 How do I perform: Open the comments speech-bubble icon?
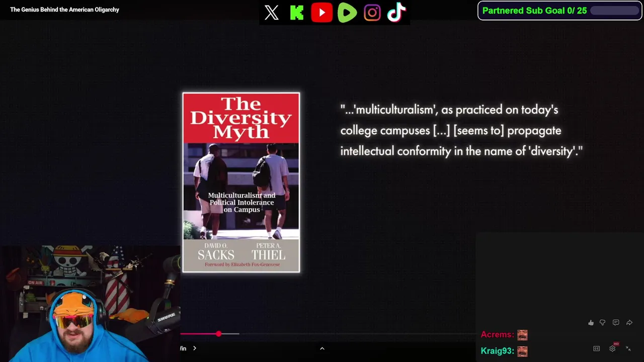[x=616, y=323]
